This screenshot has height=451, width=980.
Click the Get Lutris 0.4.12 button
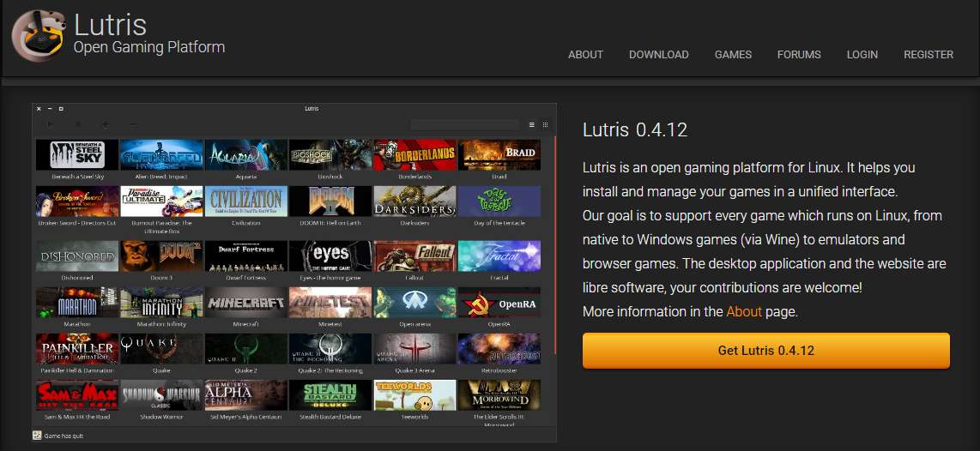(765, 351)
